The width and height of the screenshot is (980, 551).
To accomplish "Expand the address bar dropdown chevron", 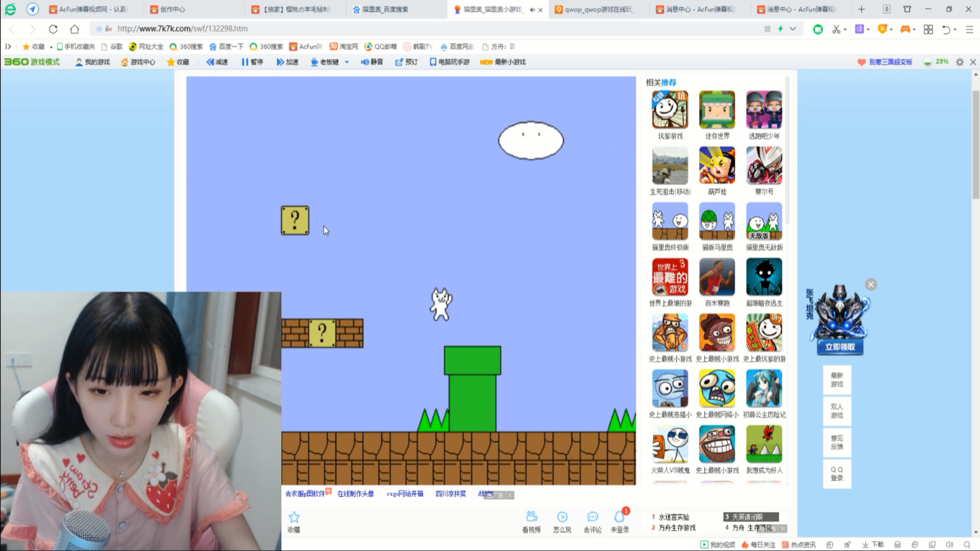I will pyautogui.click(x=793, y=29).
